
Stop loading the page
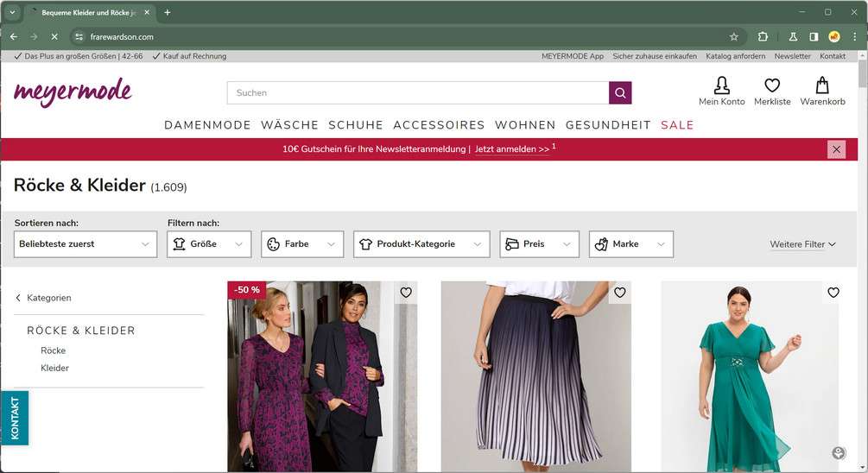pos(54,37)
